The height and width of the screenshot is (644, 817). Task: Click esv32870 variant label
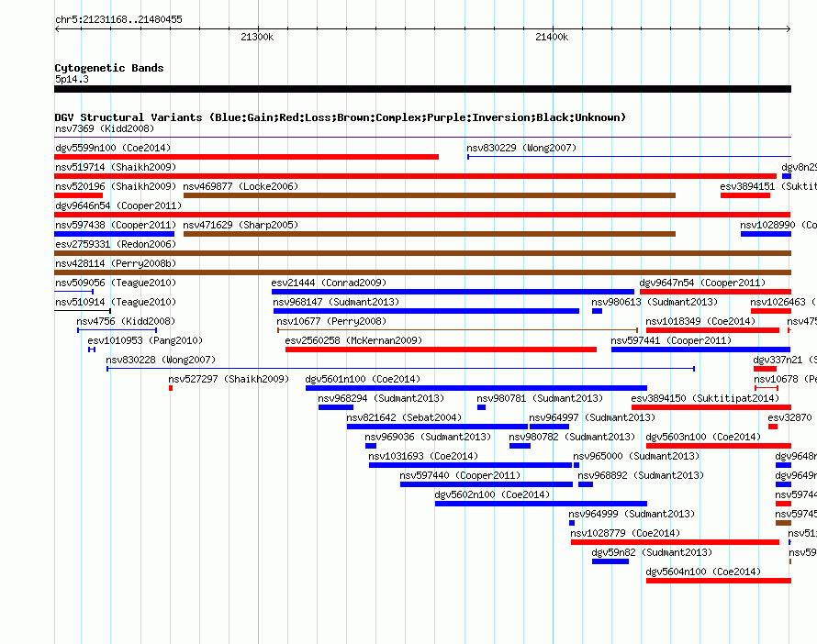click(x=789, y=417)
